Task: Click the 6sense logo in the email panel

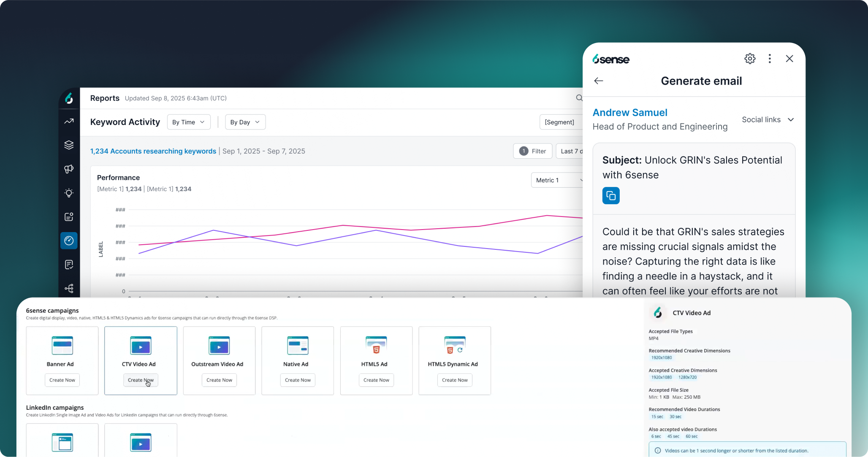Action: coord(610,59)
